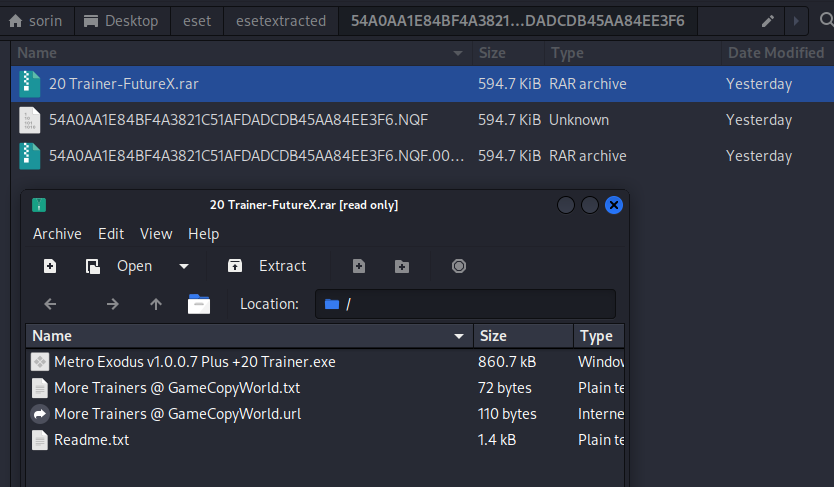Click the document icon of Readme.txt

[40, 440]
